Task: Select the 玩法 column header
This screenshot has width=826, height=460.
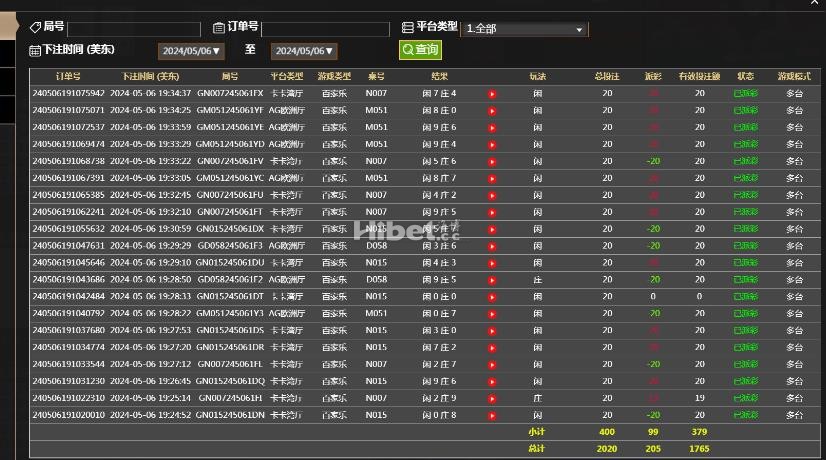Action: [537, 76]
